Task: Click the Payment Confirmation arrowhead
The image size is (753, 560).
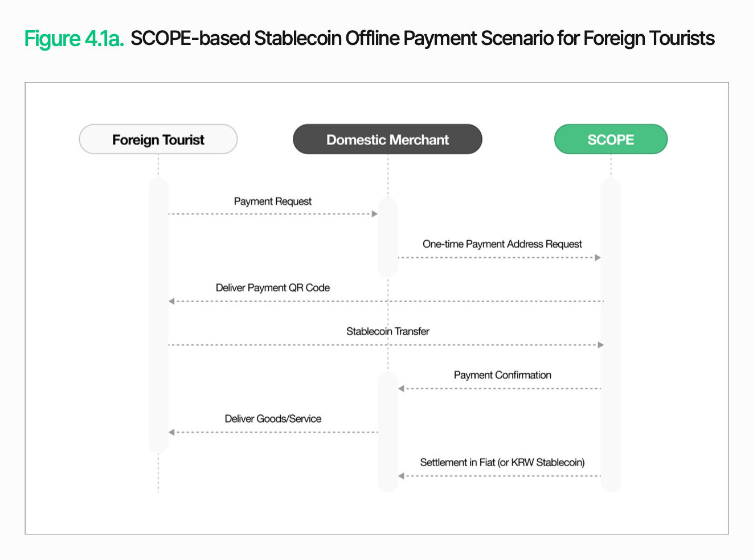Action: point(401,389)
